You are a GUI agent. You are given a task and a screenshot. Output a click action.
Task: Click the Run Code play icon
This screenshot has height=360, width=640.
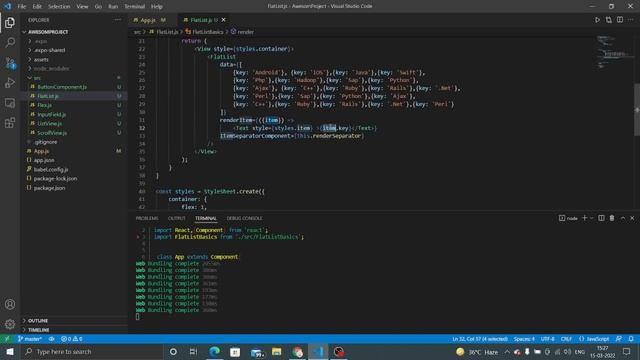coord(597,20)
